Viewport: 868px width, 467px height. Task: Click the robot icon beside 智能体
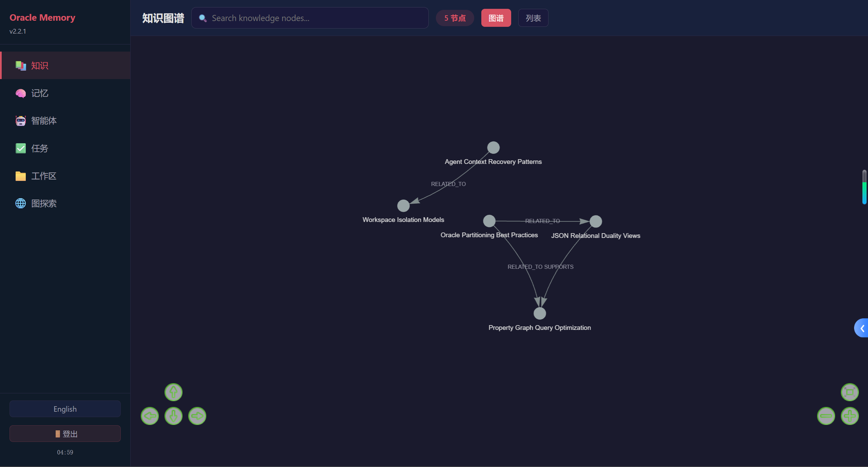point(21,121)
